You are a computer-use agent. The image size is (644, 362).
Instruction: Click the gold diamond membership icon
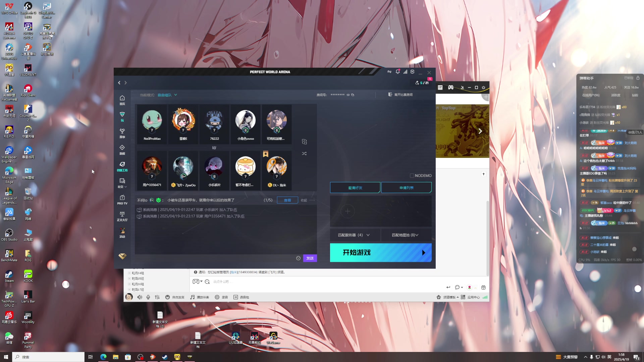[x=122, y=256]
